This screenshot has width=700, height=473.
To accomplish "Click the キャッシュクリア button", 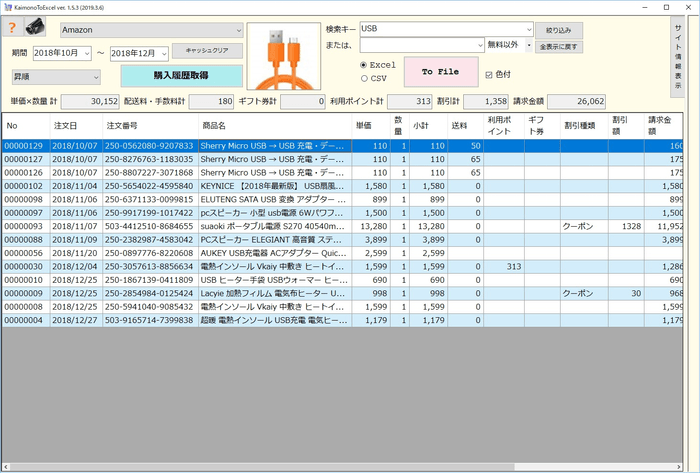I will click(207, 50).
